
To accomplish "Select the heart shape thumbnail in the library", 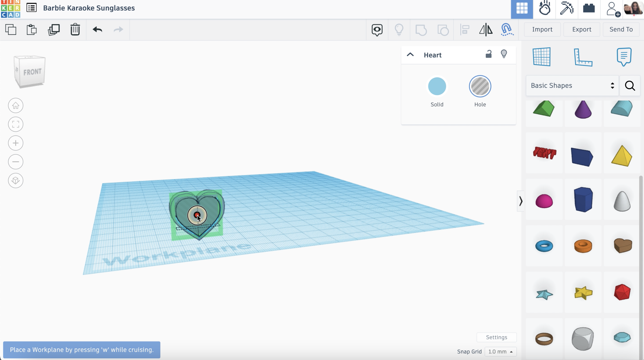I will tap(622, 246).
